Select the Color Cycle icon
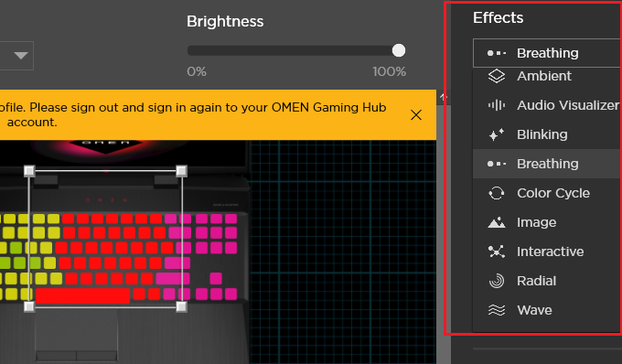622x364 pixels. click(497, 193)
